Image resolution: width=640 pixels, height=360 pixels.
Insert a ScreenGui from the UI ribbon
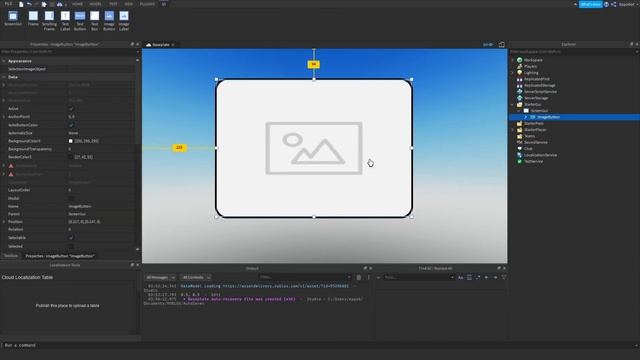(x=13, y=19)
